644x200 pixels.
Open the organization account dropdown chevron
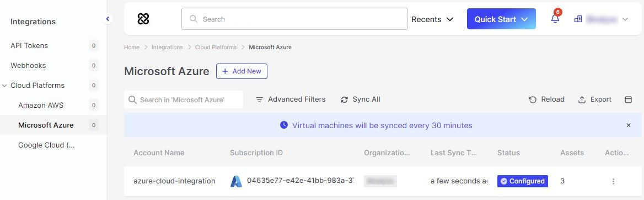pyautogui.click(x=625, y=19)
